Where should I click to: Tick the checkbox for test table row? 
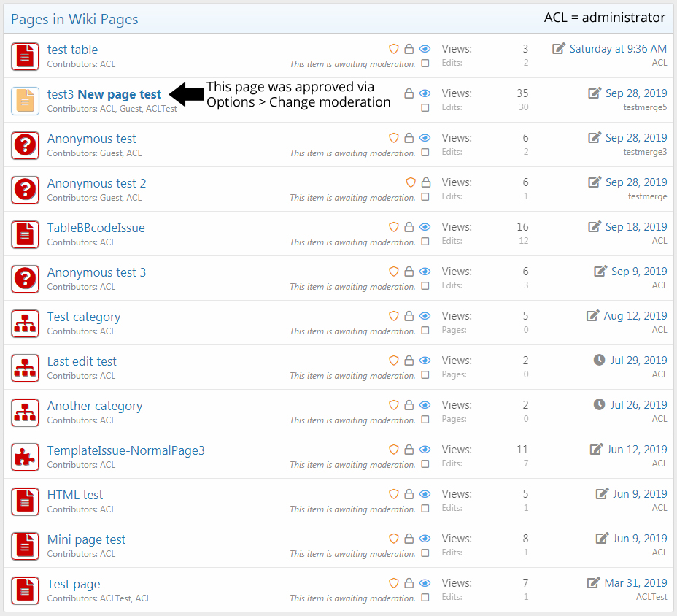(x=425, y=63)
